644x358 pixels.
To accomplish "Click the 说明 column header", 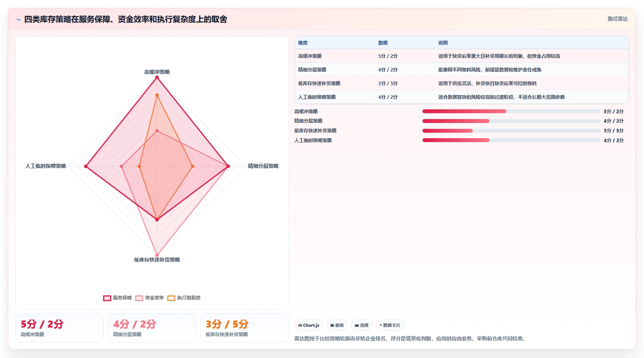I will point(443,43).
